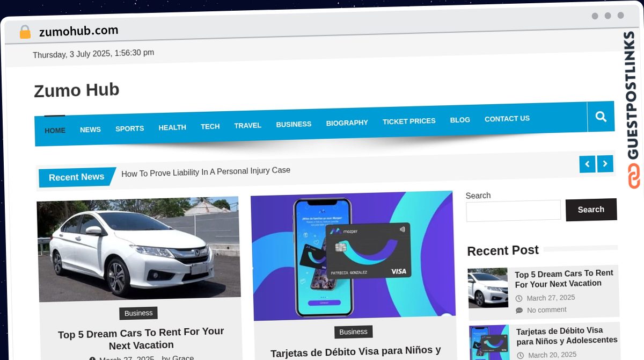Click the March 27, 2025 date in sidebar
644x360 pixels.
(551, 298)
